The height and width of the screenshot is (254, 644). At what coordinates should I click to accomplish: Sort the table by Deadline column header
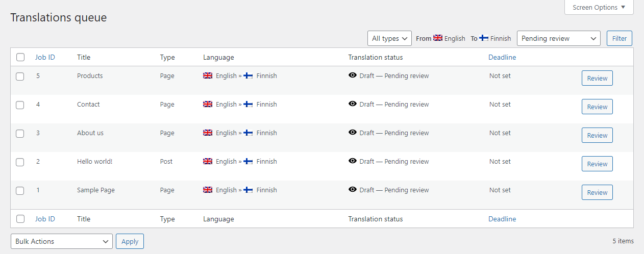pos(502,57)
